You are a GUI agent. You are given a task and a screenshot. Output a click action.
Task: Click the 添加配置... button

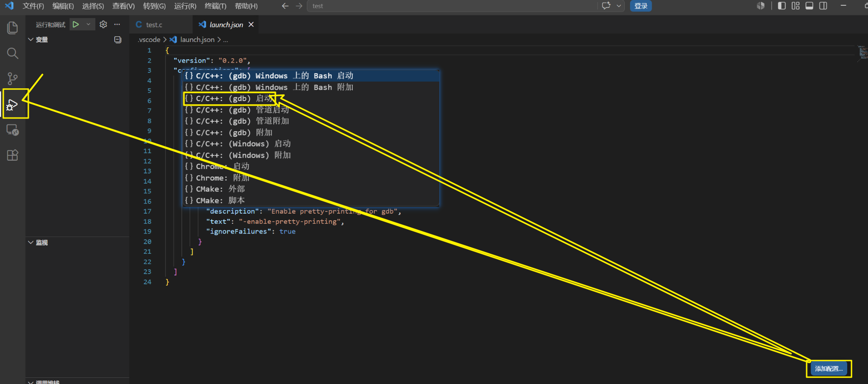pos(829,369)
